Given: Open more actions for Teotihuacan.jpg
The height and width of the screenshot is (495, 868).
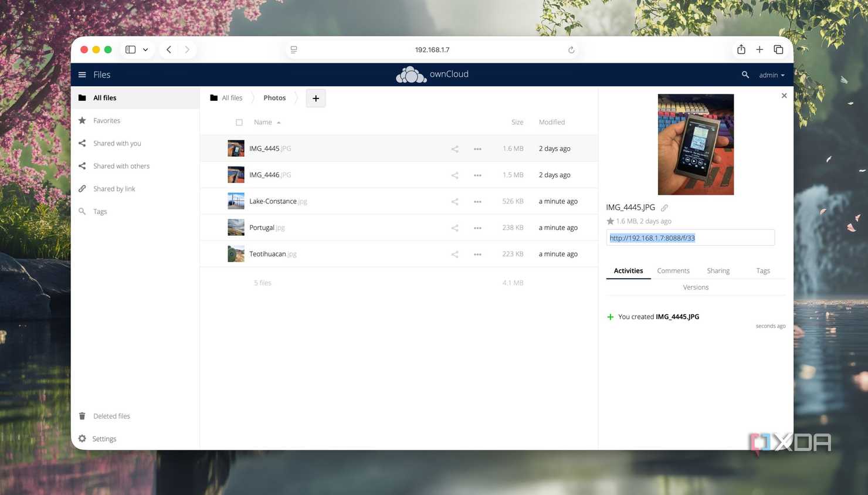Looking at the screenshot, I should pyautogui.click(x=477, y=255).
